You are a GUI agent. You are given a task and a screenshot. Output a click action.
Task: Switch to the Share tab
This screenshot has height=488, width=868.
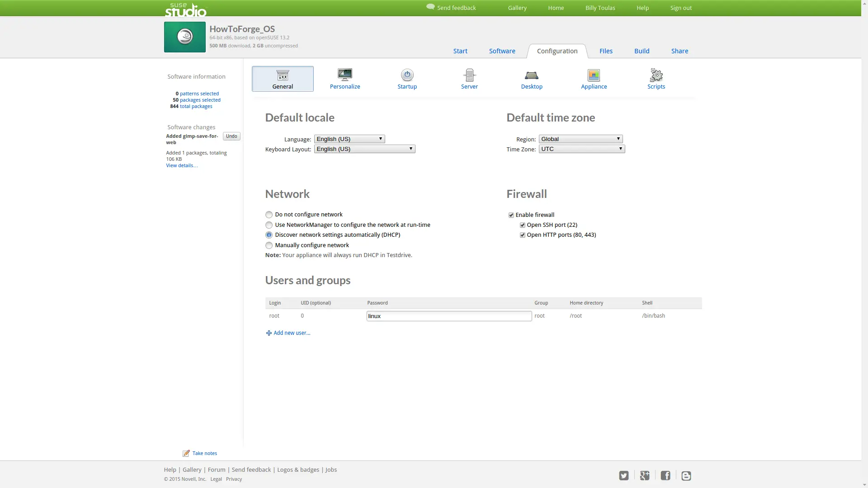(x=680, y=51)
